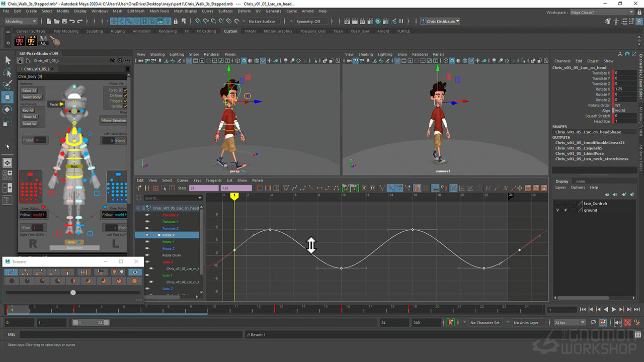The image size is (644, 362).
Task: Open the Modeling menu set dropdown
Action: click(x=21, y=22)
